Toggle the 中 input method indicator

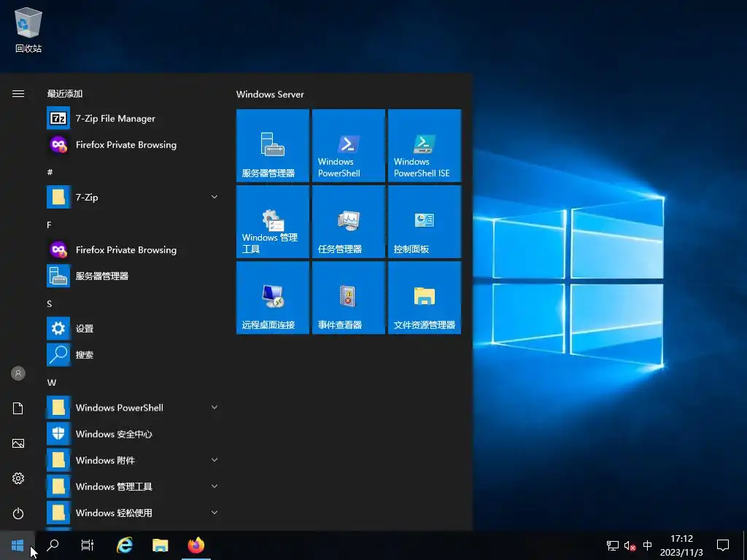648,545
